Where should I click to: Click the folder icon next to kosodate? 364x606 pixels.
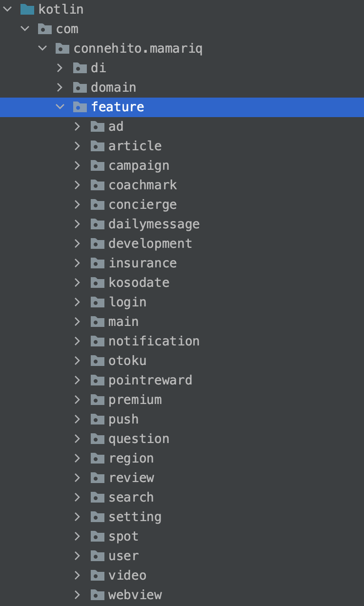pyautogui.click(x=97, y=282)
